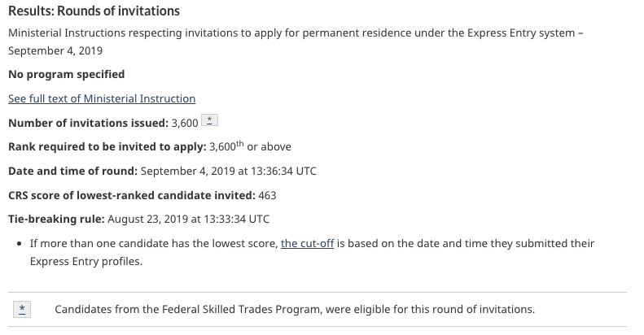The image size is (644, 335).
Task: Click the 'Tie-breaking rule:' label
Action: pos(57,219)
